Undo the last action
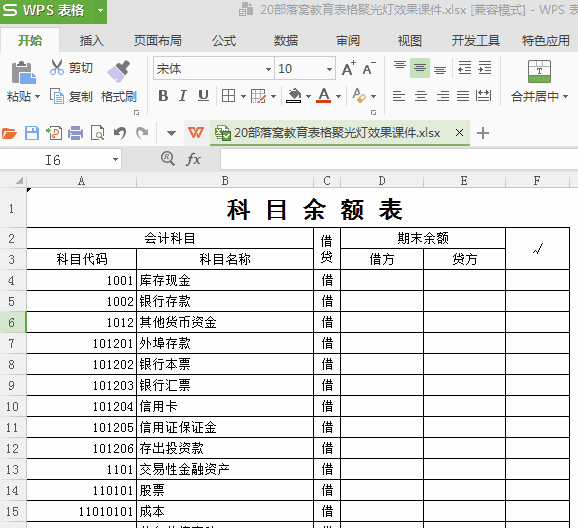This screenshot has width=578, height=528. point(120,133)
